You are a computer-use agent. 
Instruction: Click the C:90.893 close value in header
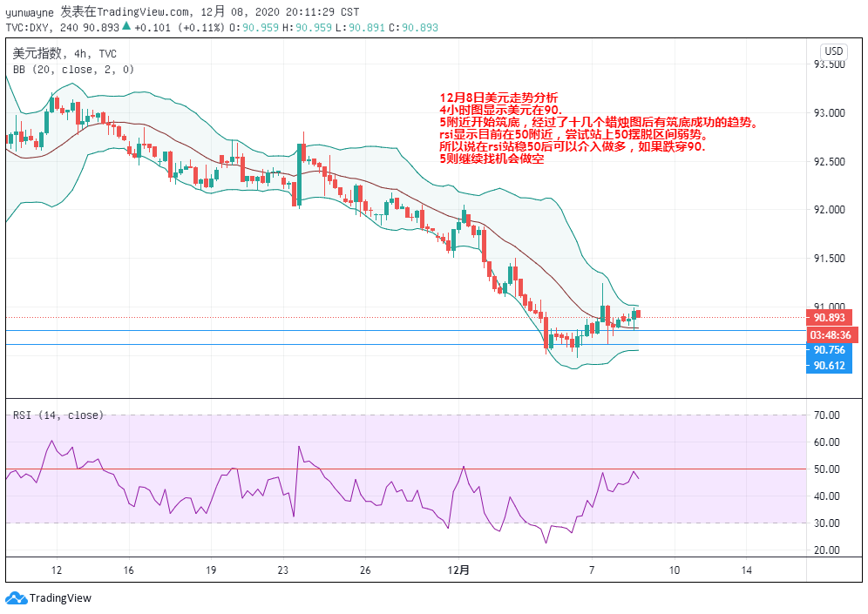point(413,28)
